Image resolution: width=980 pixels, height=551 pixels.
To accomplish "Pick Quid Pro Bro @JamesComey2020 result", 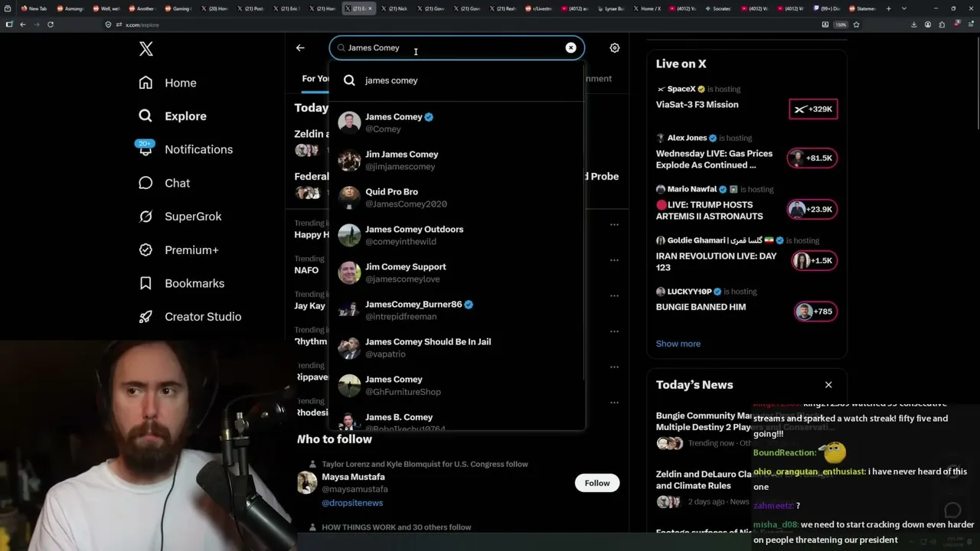I will click(x=457, y=197).
